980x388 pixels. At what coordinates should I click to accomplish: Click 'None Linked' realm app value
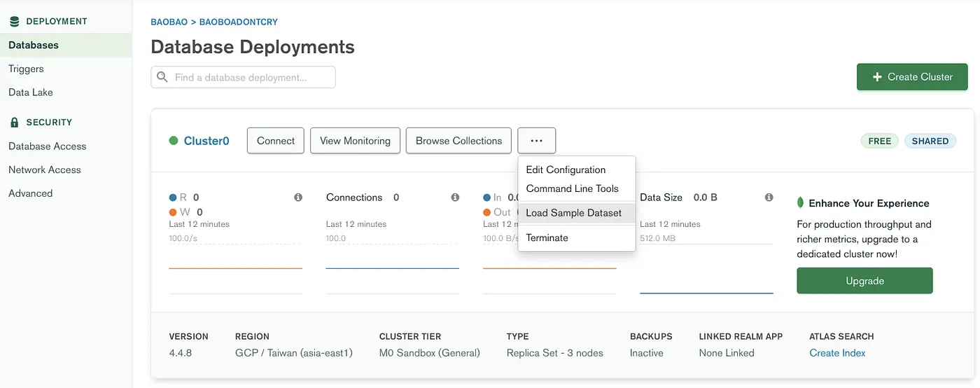[727, 353]
